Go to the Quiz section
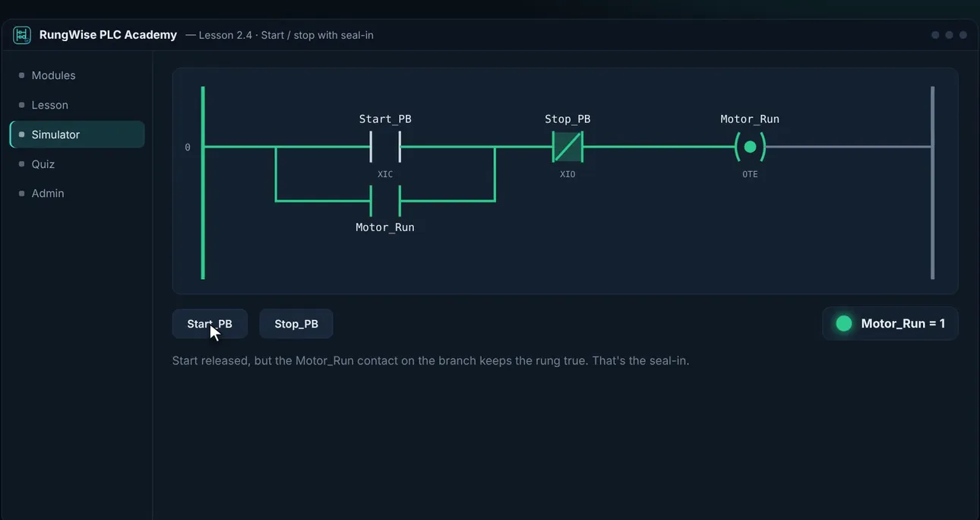Screen dimensions: 980x520 pyautogui.click(x=77, y=164)
